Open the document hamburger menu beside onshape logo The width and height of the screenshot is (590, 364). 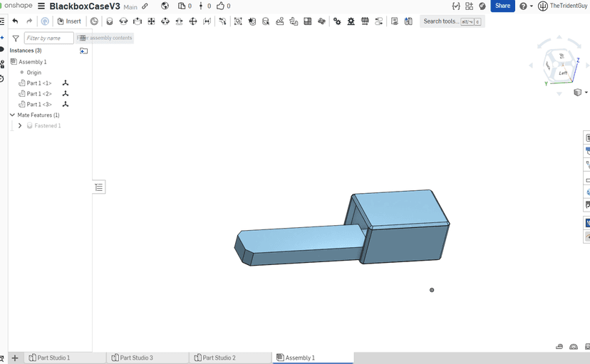click(41, 6)
